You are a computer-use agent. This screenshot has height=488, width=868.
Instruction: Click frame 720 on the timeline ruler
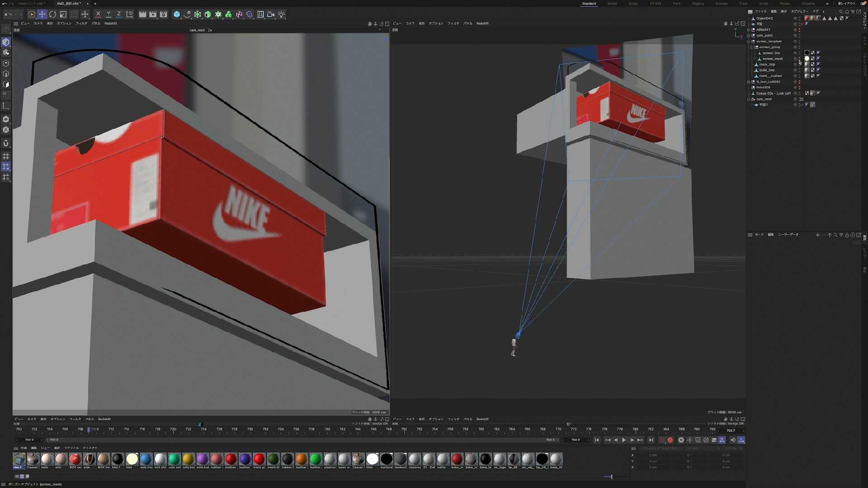click(173, 430)
